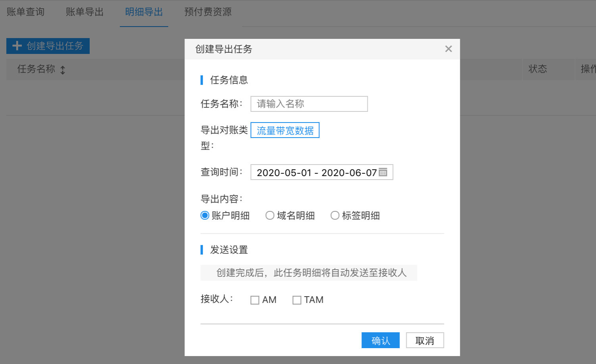This screenshot has height=364, width=596.
Task: Sort by 任务名称 column arrow icon
Action: (x=63, y=70)
